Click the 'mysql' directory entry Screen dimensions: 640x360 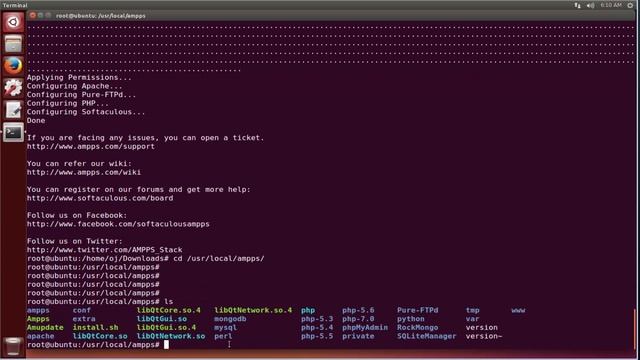click(x=226, y=327)
